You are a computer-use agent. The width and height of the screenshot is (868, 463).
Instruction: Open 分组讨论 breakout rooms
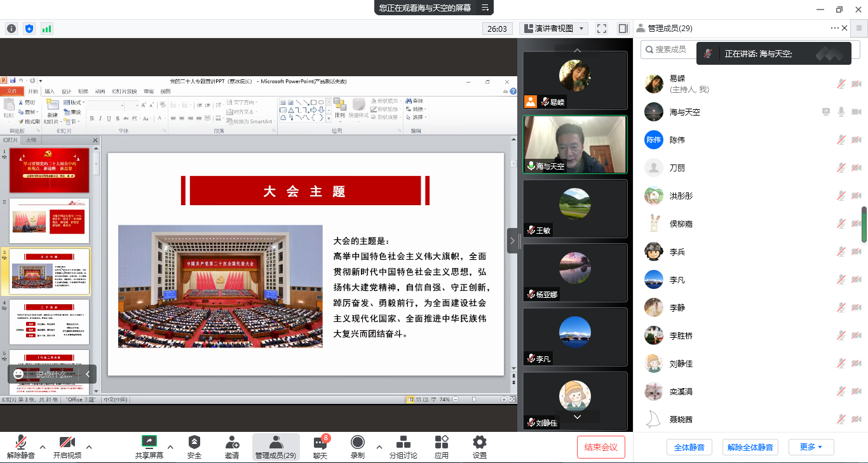pos(403,447)
